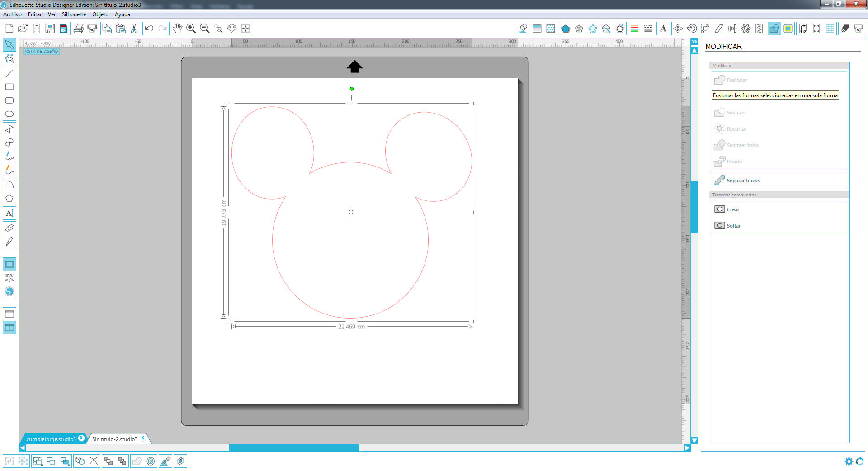868x471 pixels.
Task: Collapse the MODIFICAR side panel chevron
Action: tap(694, 42)
